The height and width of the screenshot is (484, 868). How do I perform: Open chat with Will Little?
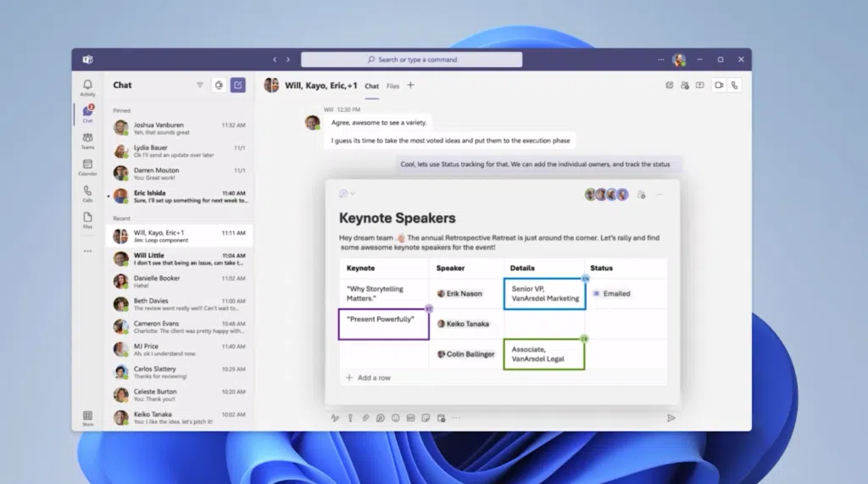[x=180, y=259]
